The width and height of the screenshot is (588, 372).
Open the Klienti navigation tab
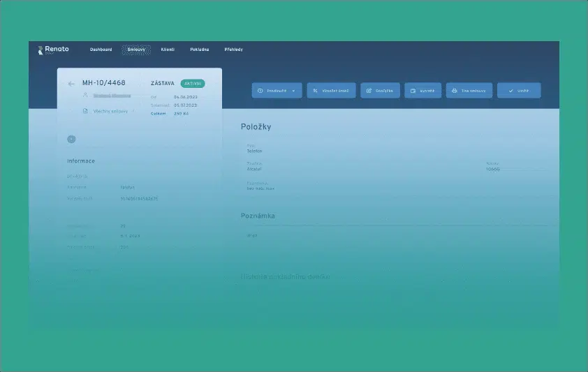point(168,50)
